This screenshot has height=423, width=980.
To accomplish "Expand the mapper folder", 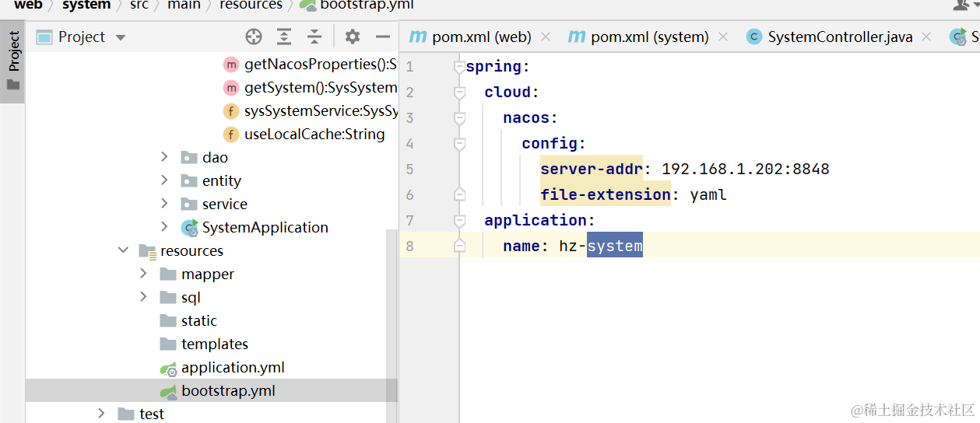I will point(143,274).
